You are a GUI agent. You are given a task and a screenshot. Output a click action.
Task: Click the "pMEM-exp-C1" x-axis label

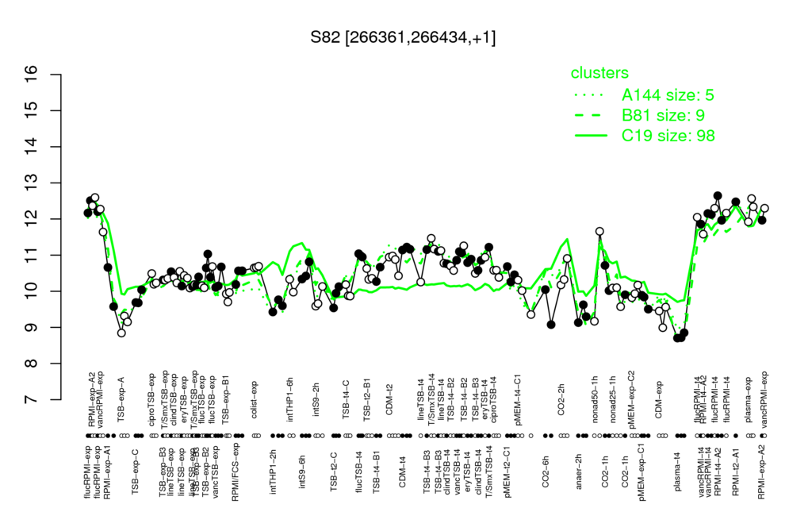pos(642,471)
